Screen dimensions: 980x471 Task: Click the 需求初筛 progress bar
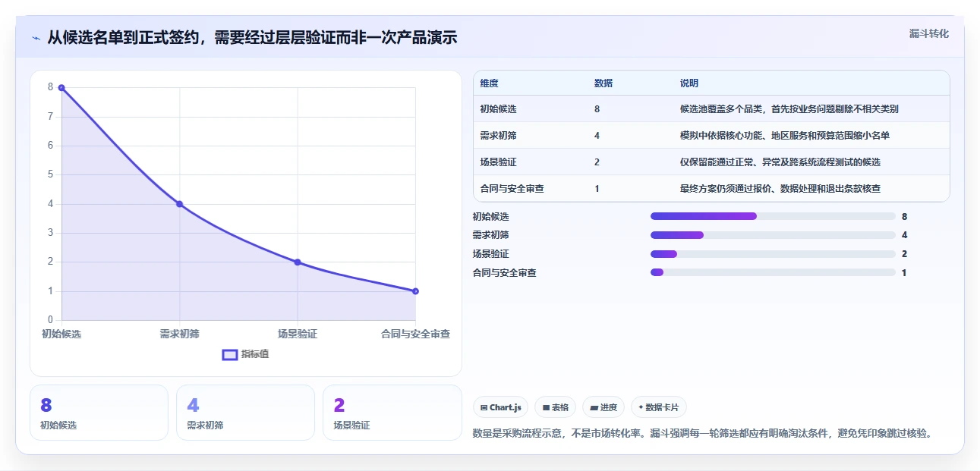(773, 235)
